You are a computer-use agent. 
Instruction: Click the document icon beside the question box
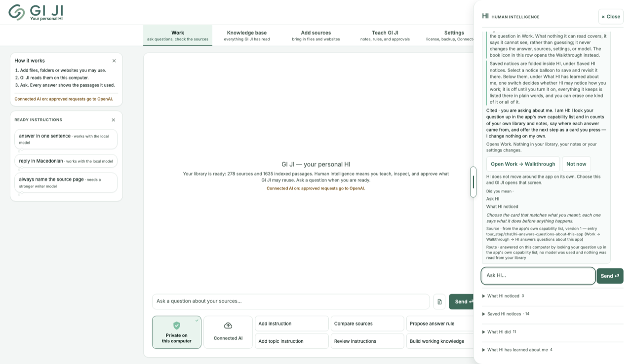click(439, 302)
